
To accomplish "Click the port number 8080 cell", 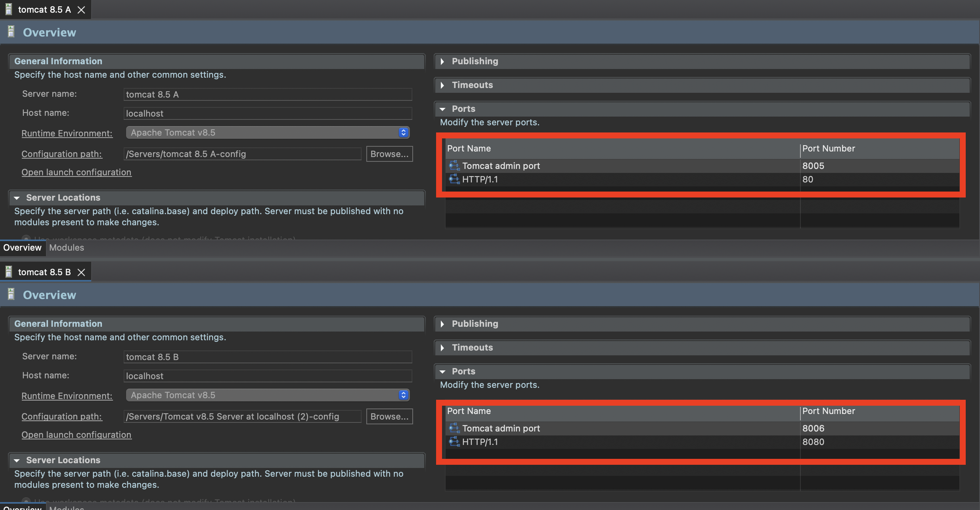I will 813,442.
